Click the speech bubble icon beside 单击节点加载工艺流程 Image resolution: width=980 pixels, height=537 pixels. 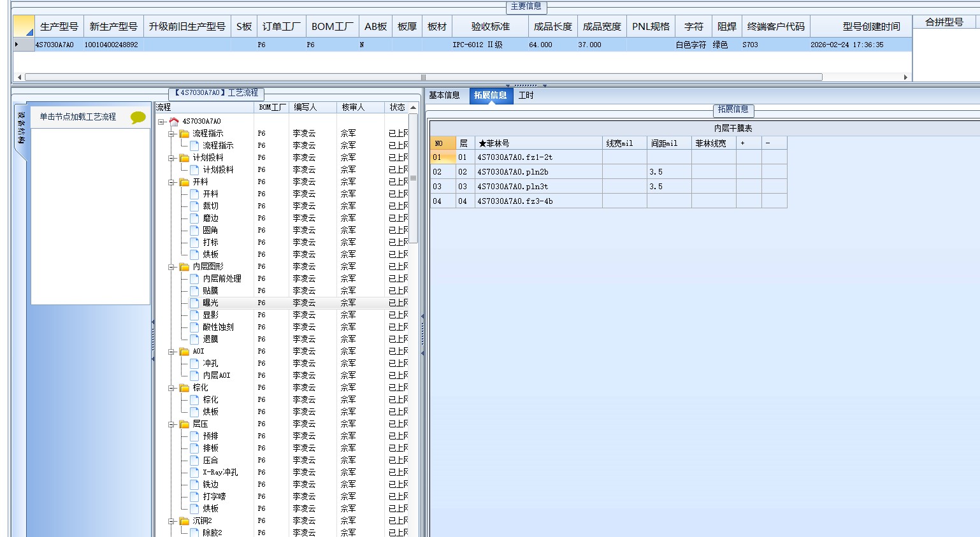pos(138,117)
